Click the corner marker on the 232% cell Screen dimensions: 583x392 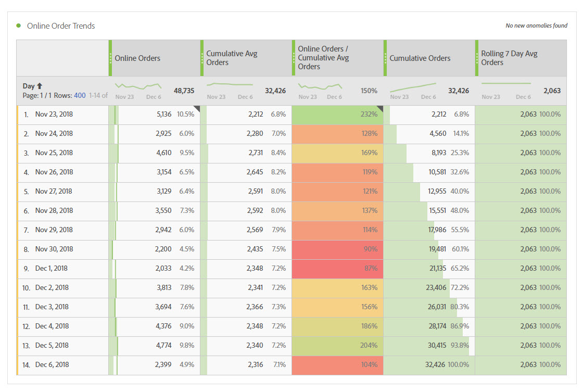379,109
